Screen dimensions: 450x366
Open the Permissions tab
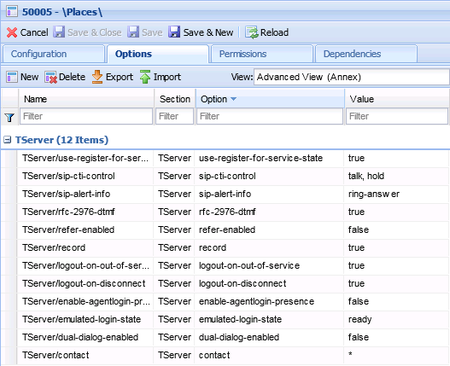(x=262, y=54)
